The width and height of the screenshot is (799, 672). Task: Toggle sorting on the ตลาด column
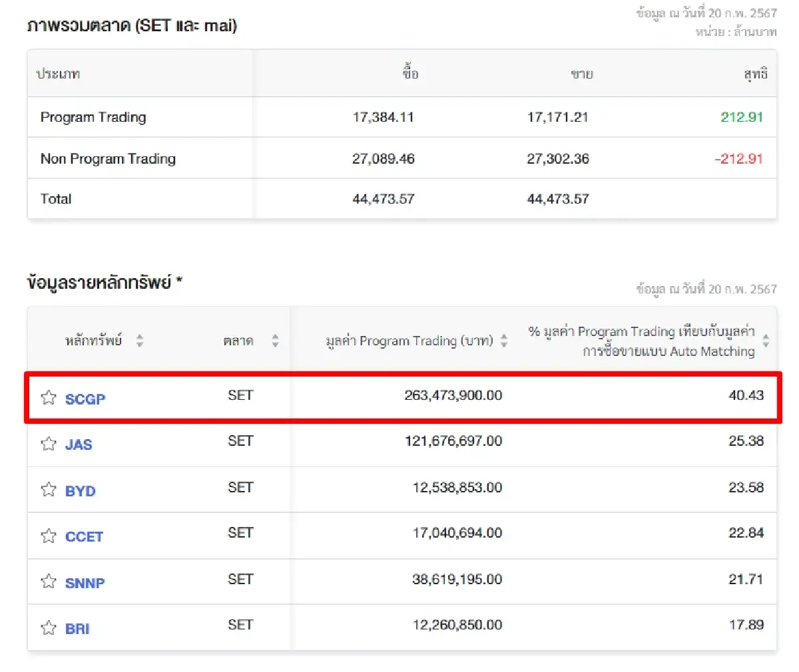pyautogui.click(x=274, y=339)
